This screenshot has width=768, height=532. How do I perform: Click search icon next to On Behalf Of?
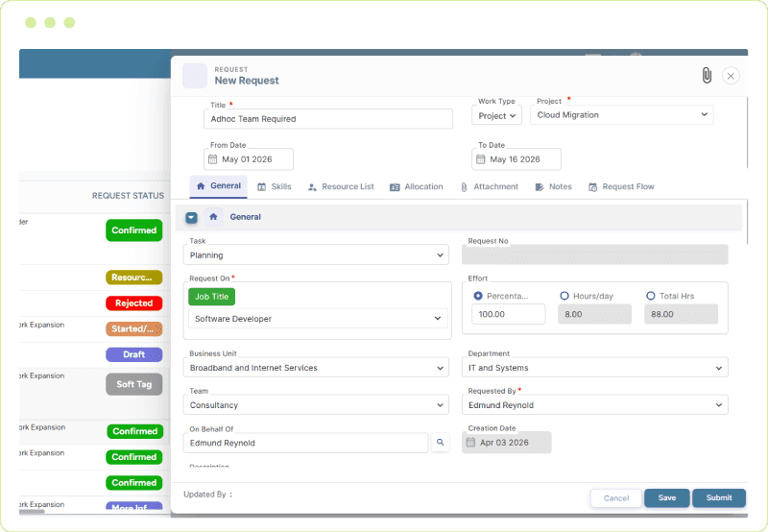[x=441, y=443]
